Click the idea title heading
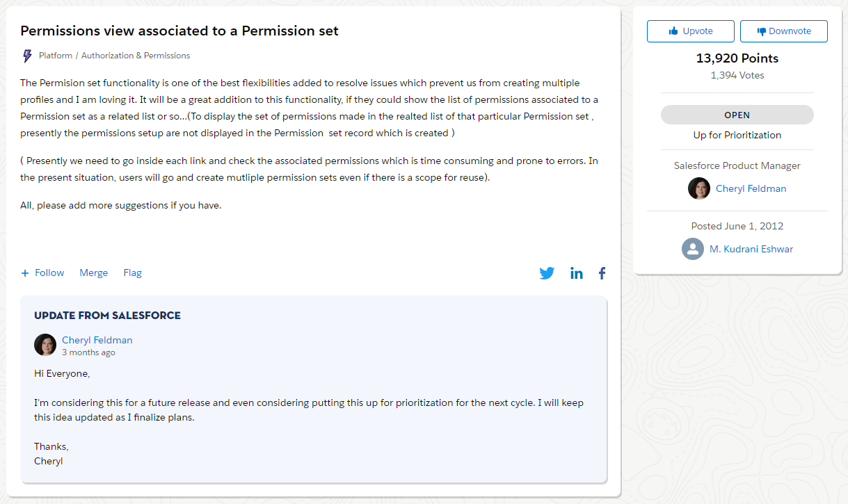Screen dimensions: 848x504 (179, 31)
